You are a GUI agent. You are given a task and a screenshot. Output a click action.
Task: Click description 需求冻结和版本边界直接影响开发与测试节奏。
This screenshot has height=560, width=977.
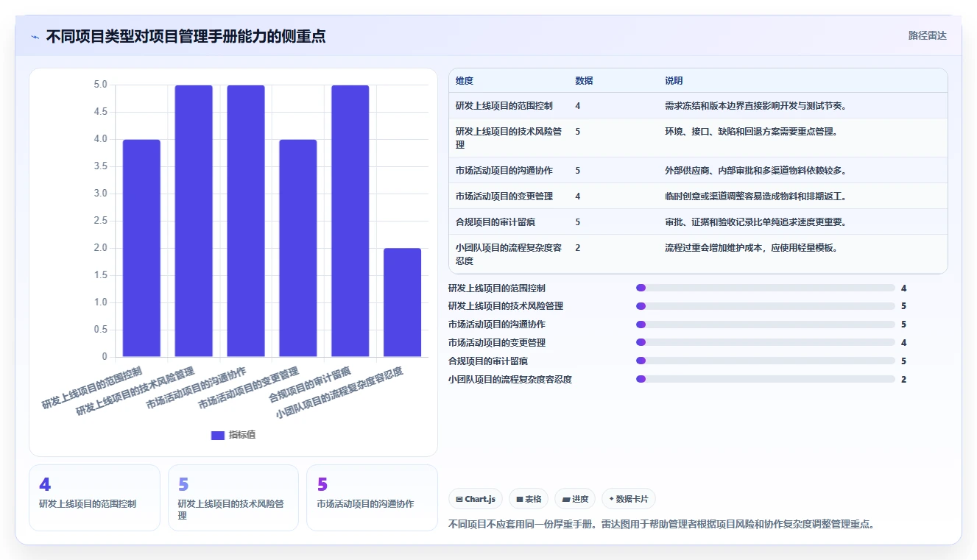click(x=756, y=105)
